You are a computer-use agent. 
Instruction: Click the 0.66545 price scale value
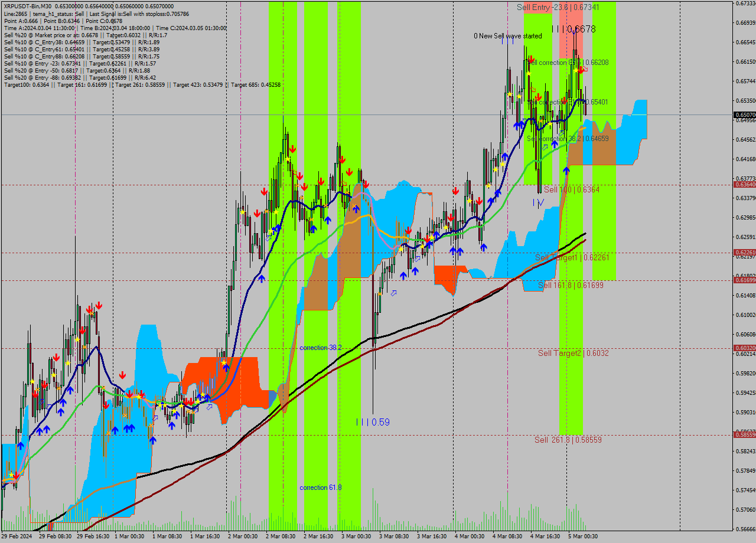point(746,42)
